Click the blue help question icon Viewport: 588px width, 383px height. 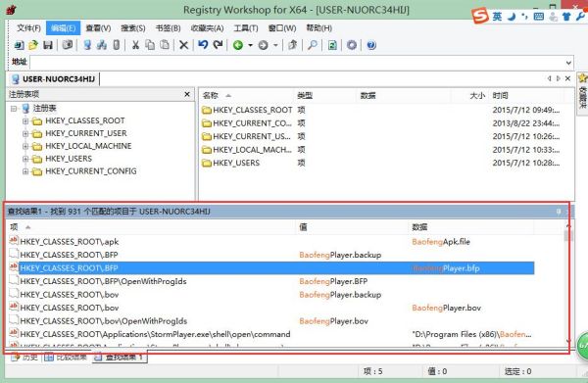point(371,45)
